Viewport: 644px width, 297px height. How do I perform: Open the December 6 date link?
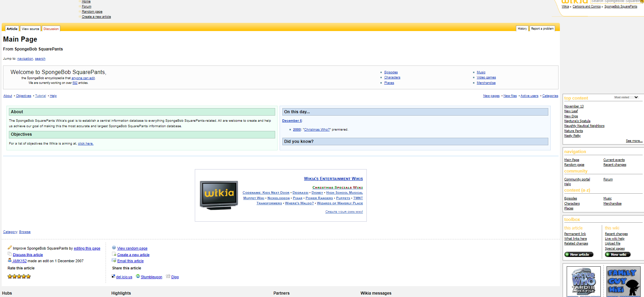click(x=292, y=121)
